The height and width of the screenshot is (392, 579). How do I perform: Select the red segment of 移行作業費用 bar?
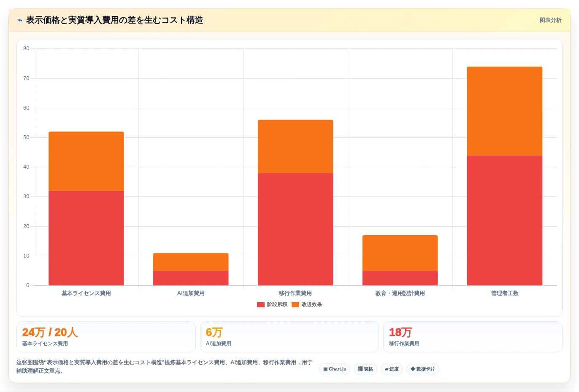coord(295,229)
